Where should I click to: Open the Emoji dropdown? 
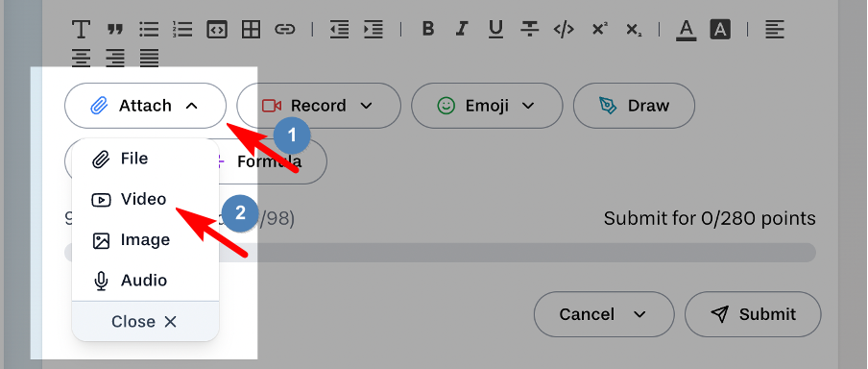pos(487,106)
